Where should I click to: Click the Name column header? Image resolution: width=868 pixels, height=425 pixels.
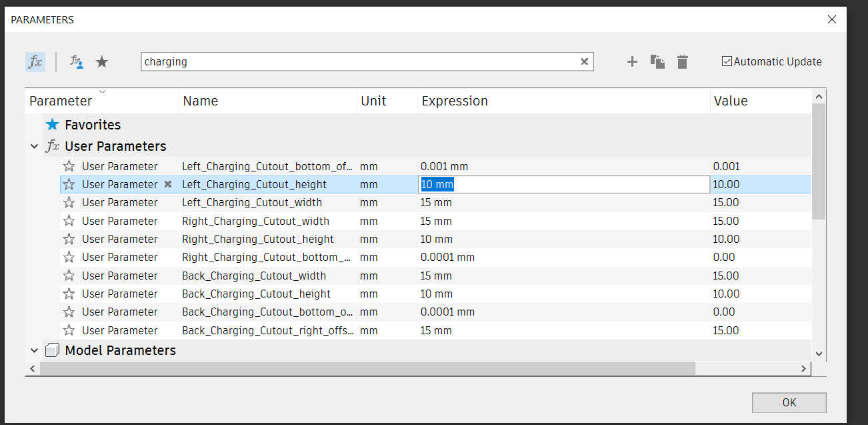click(201, 101)
